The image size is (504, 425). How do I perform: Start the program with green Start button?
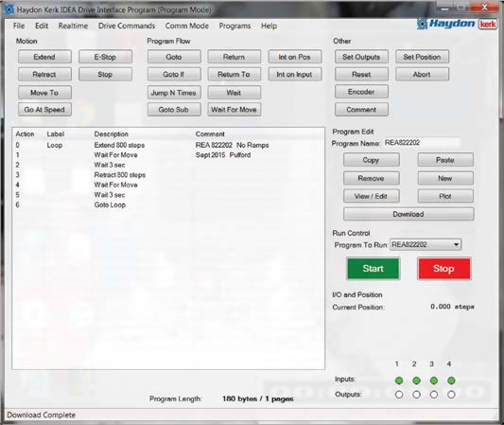374,268
